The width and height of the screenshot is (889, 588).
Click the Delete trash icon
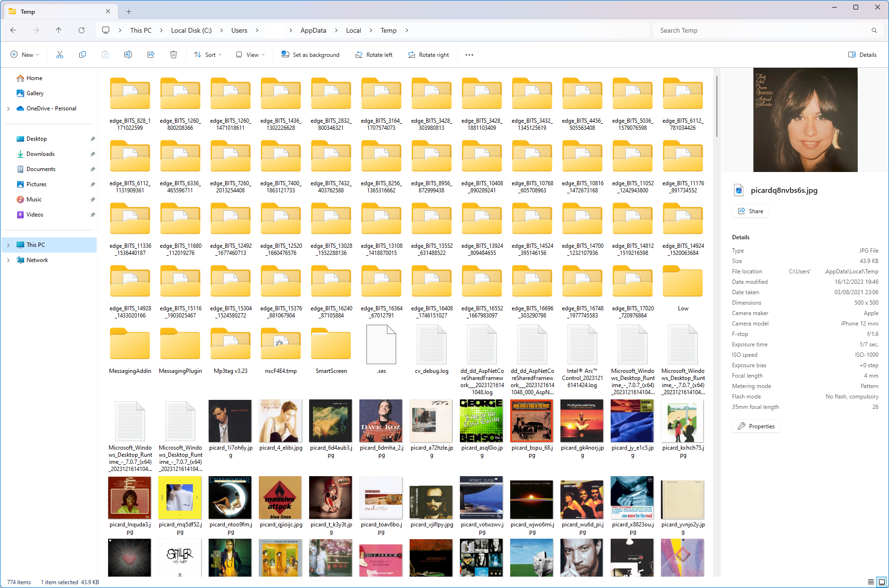[x=174, y=55]
